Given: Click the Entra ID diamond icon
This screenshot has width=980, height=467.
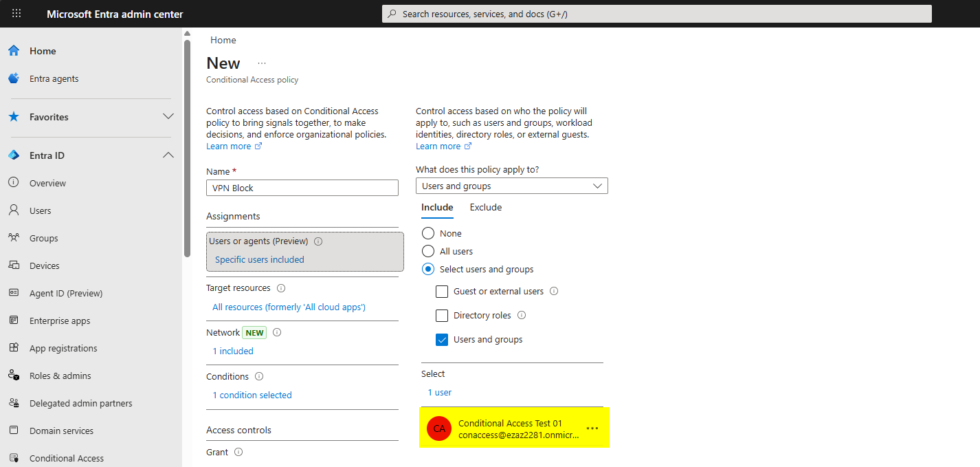Looking at the screenshot, I should (x=14, y=155).
